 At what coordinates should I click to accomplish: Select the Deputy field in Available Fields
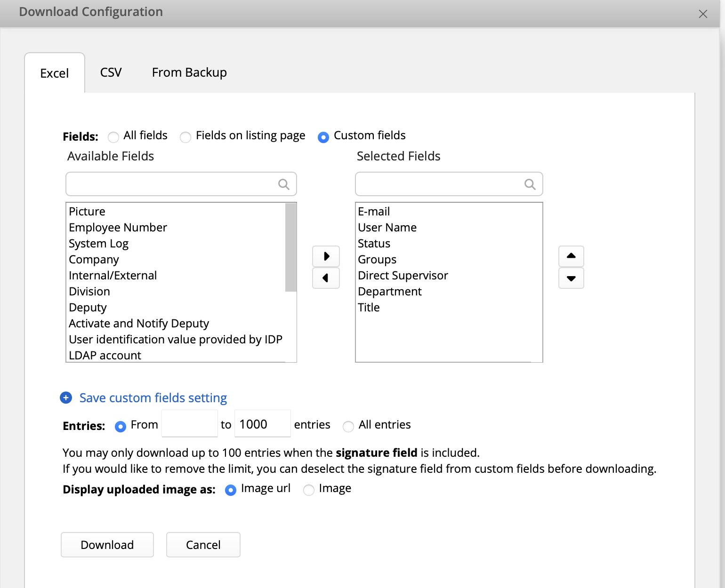coord(177,307)
